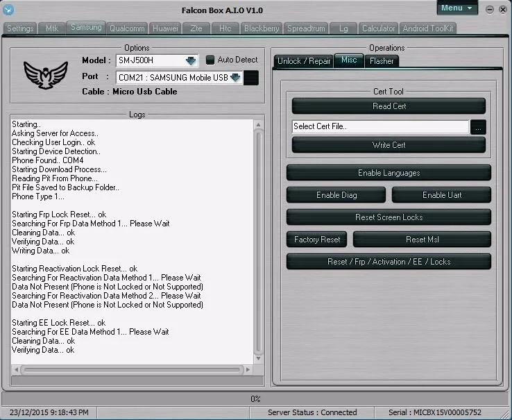512x420 pixels.
Task: Click log line 'Starting EE Lock Reset... ok'
Action: 59,323
